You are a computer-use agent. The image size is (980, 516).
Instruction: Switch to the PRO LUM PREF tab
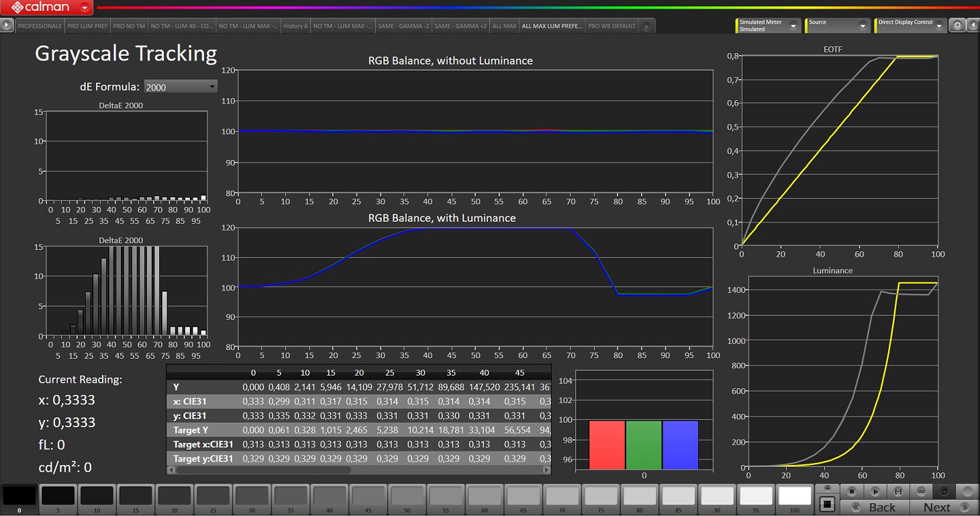pyautogui.click(x=87, y=26)
